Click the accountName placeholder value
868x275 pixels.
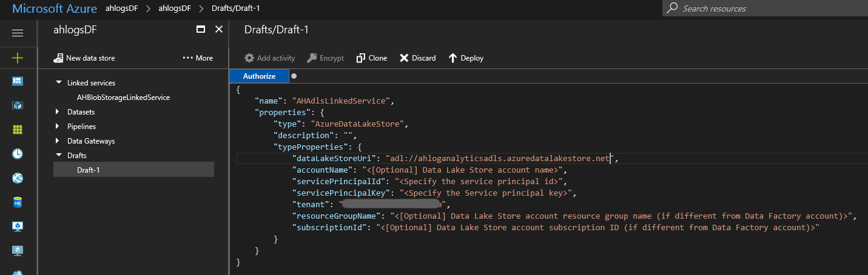tap(463, 170)
